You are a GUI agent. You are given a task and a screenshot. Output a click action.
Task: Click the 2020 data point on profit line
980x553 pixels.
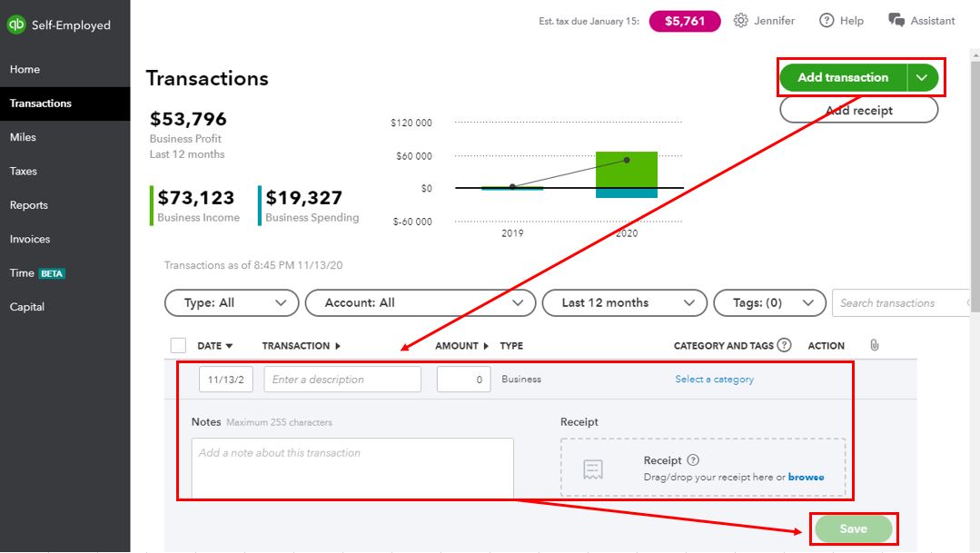click(627, 160)
